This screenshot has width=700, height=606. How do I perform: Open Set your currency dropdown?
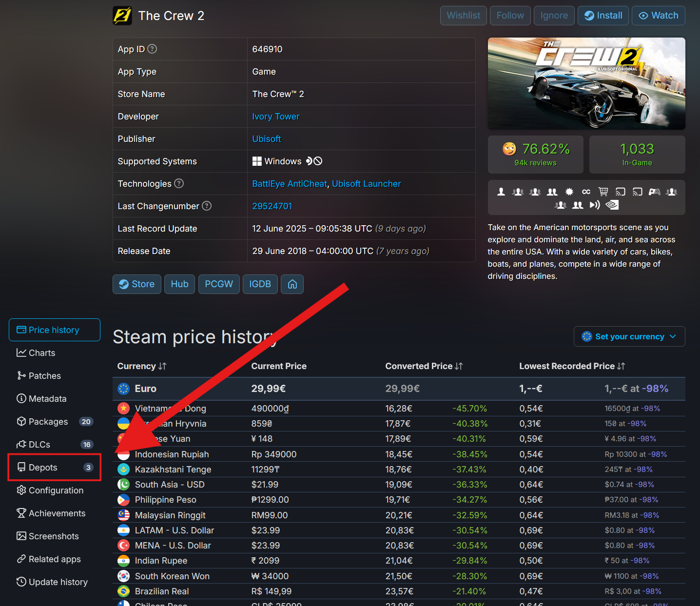[x=629, y=336]
